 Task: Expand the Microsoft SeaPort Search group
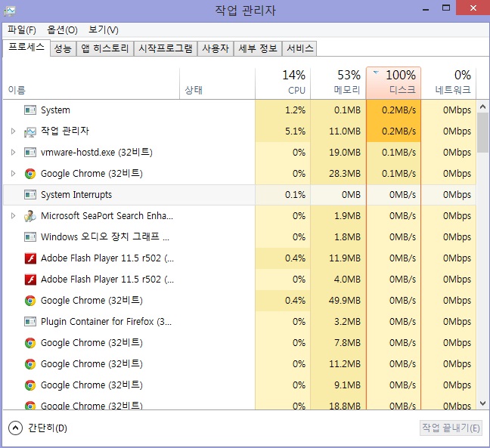[13, 216]
